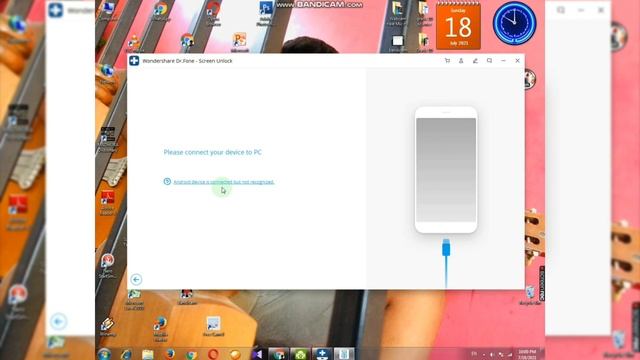Click the green taskbar icon beside Dr.Fone
640x360 pixels.
coord(300,354)
